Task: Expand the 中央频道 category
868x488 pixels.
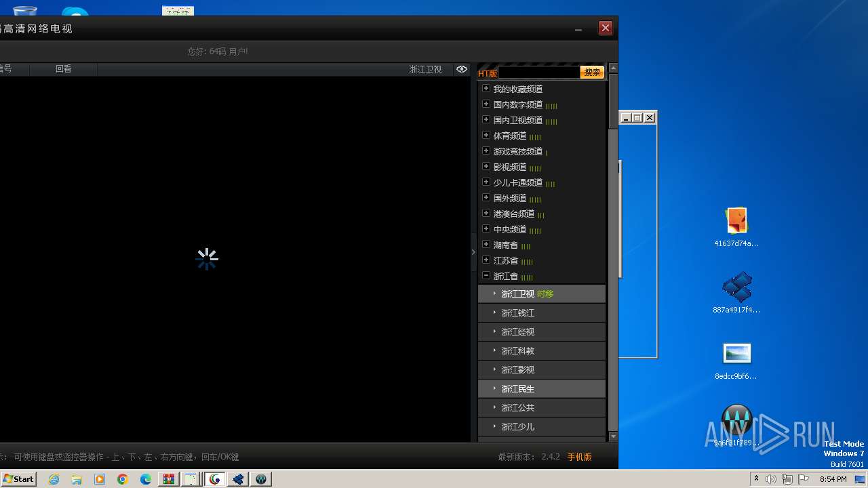Action: pyautogui.click(x=486, y=228)
